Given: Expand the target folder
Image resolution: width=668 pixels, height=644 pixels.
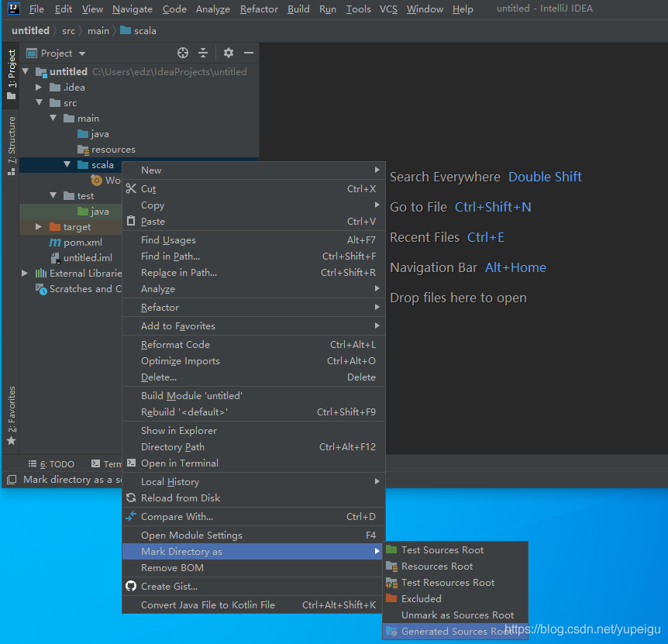Looking at the screenshot, I should 39,226.
